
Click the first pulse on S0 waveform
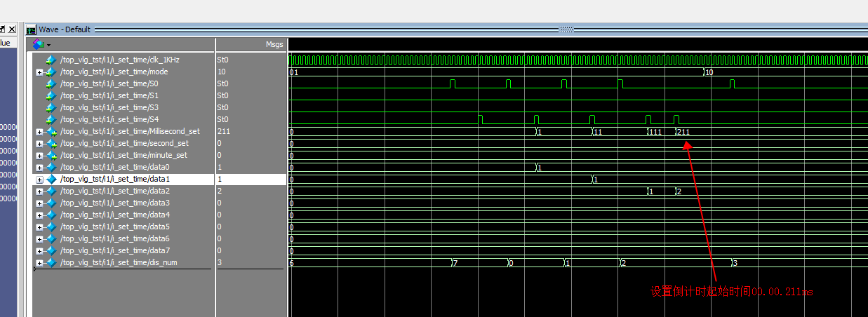click(453, 83)
